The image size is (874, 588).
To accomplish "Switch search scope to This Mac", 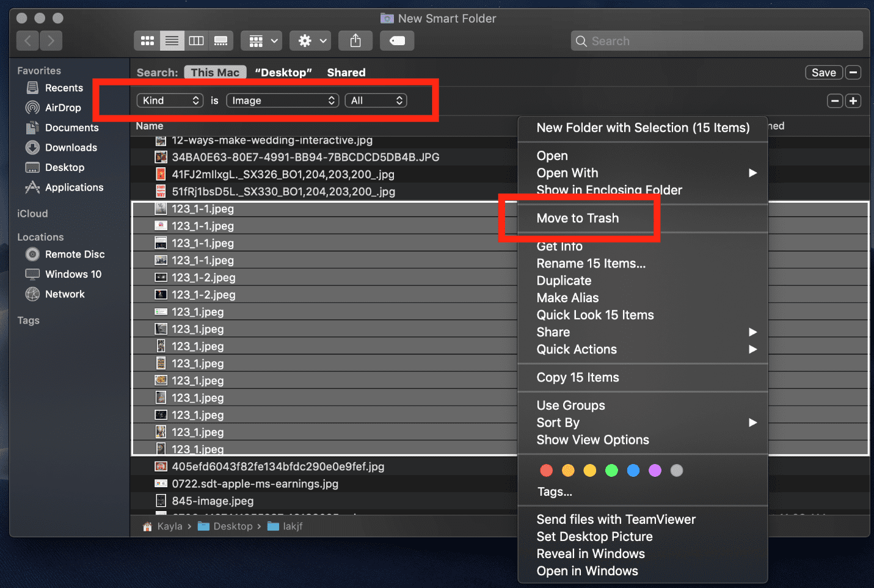I will point(215,72).
